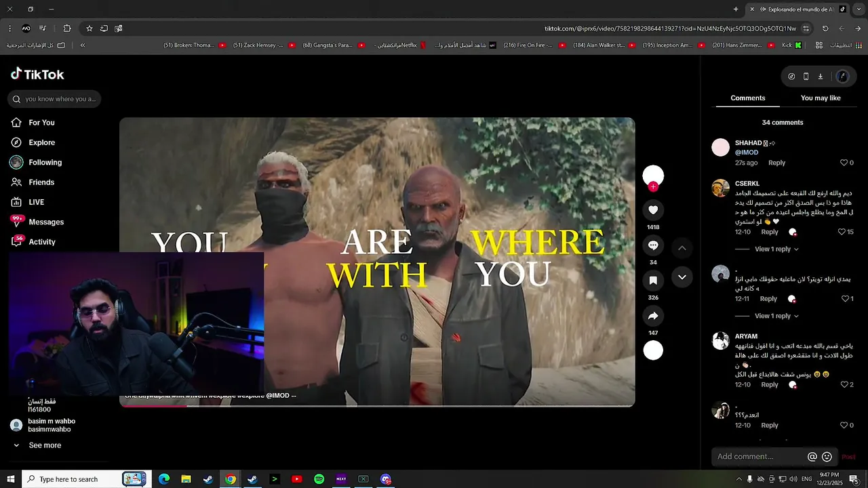
Task: Expand View 1 reply under CSERKL
Action: [776, 249]
